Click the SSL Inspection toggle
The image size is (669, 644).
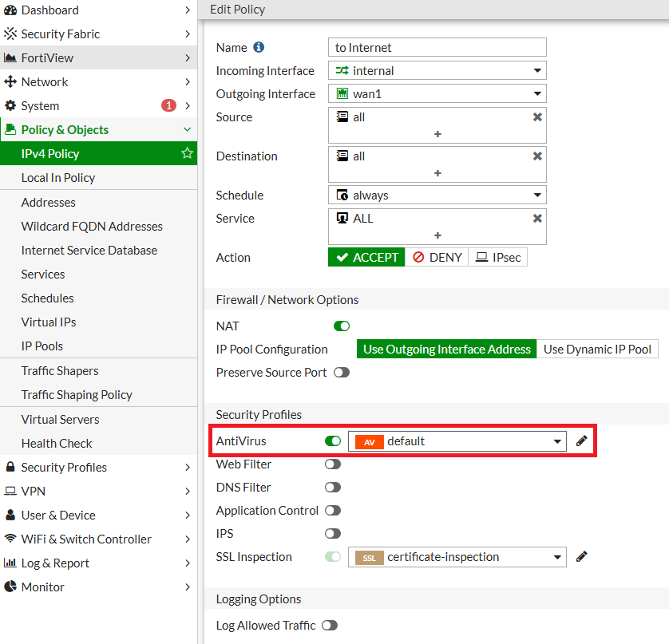point(333,556)
